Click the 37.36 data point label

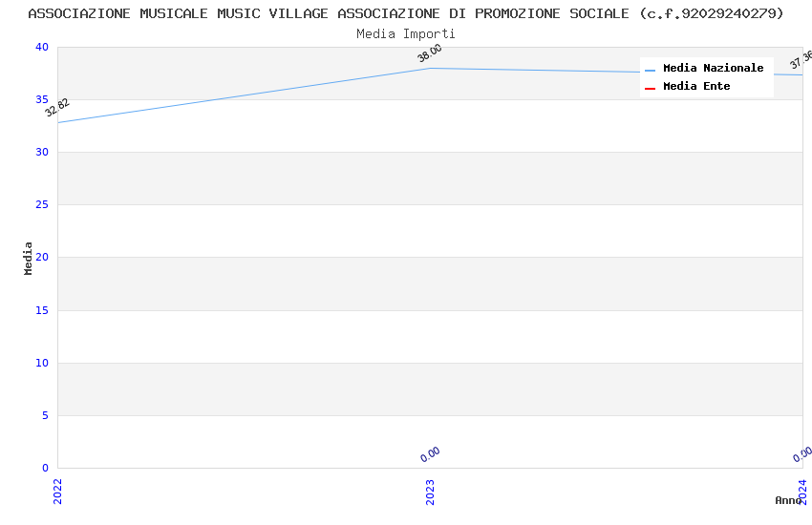pos(801,60)
